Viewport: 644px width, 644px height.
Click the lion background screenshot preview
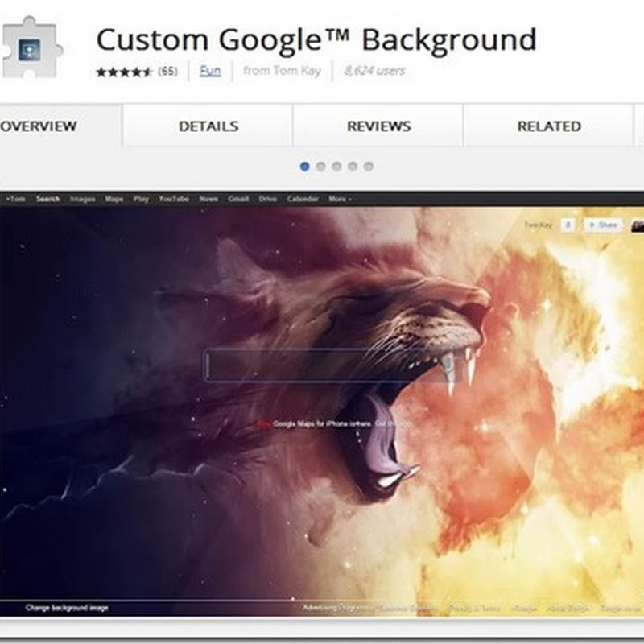tap(322, 405)
